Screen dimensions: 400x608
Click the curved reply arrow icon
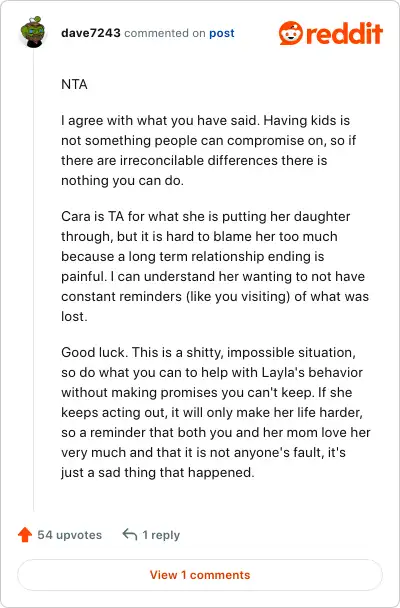click(x=130, y=535)
